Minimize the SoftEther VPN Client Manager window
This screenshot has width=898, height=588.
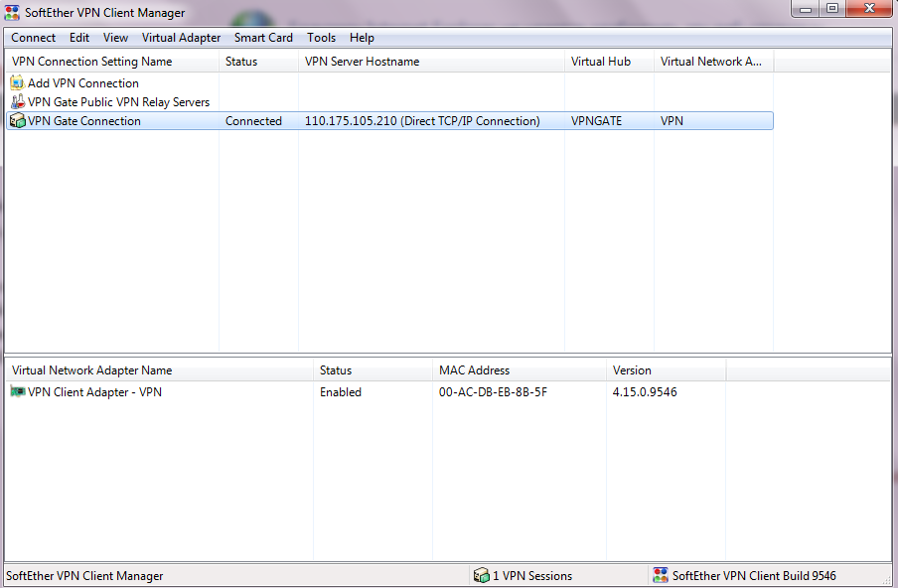[x=806, y=9]
